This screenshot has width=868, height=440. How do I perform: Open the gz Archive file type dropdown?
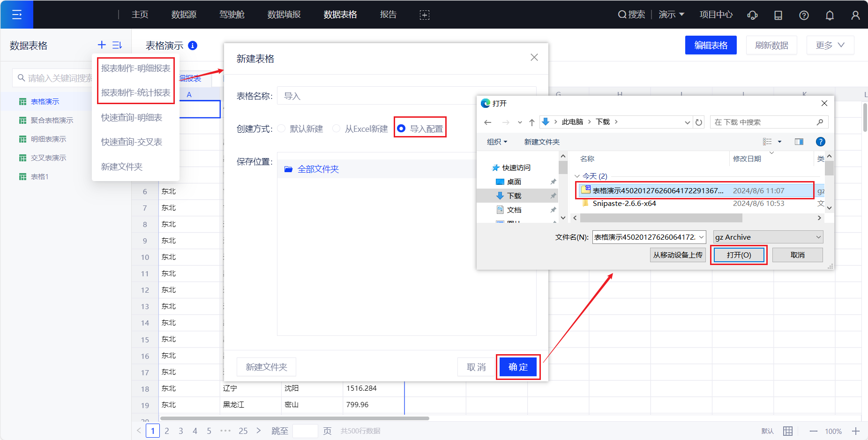pyautogui.click(x=768, y=237)
